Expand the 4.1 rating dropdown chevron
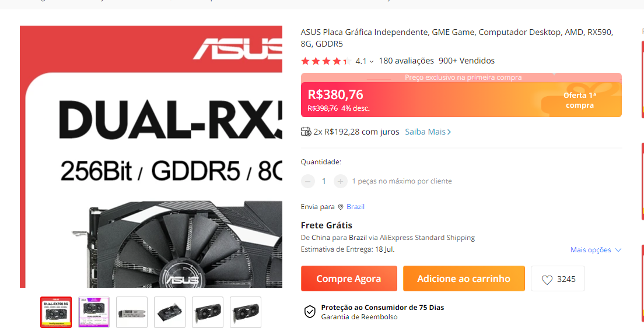Screen dimensions: 644x328 click(x=372, y=62)
